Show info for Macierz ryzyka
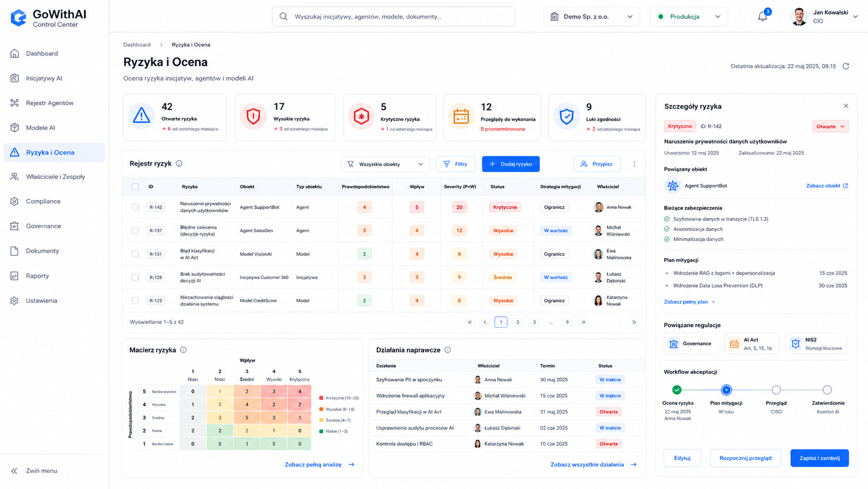The width and height of the screenshot is (868, 489). click(x=183, y=350)
